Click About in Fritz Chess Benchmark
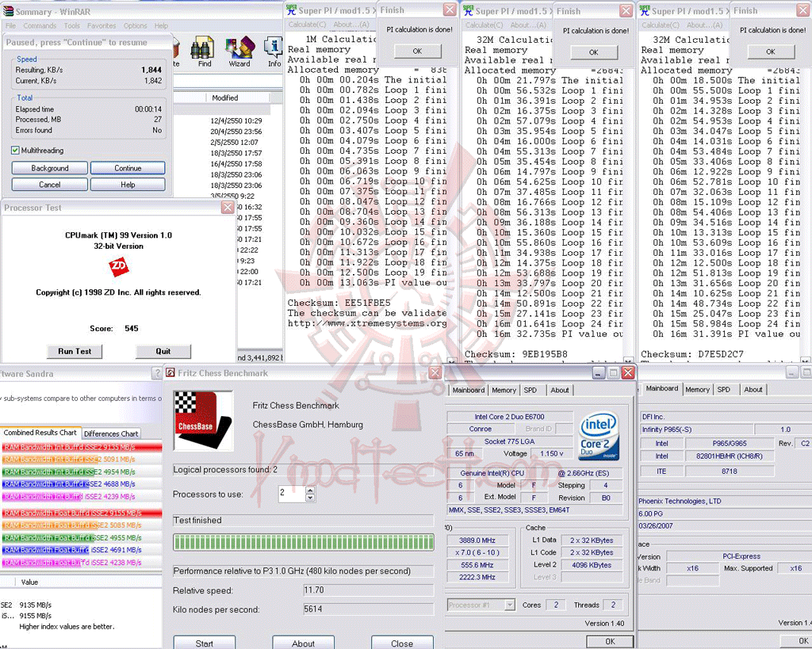This screenshot has height=649, width=812. (x=303, y=643)
